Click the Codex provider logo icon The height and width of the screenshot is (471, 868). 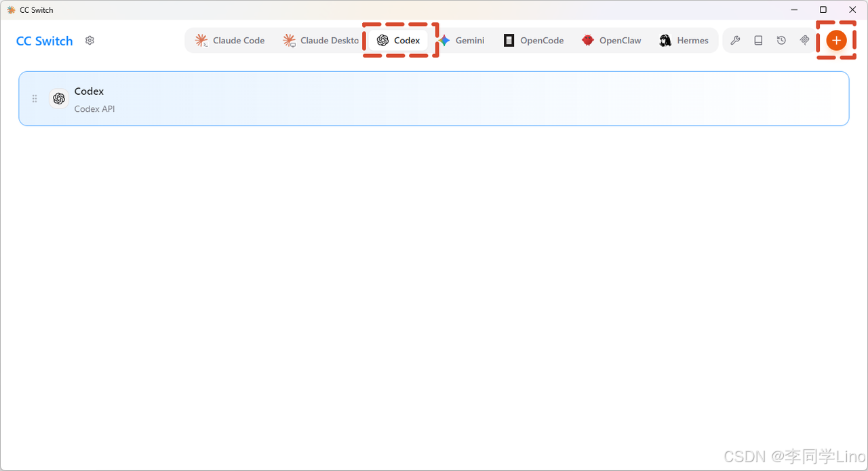(x=59, y=99)
